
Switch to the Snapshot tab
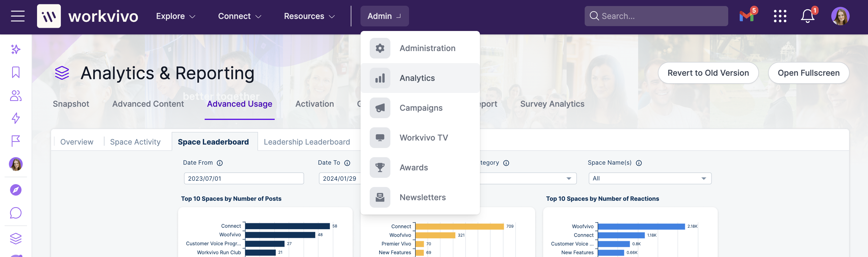coord(71,104)
